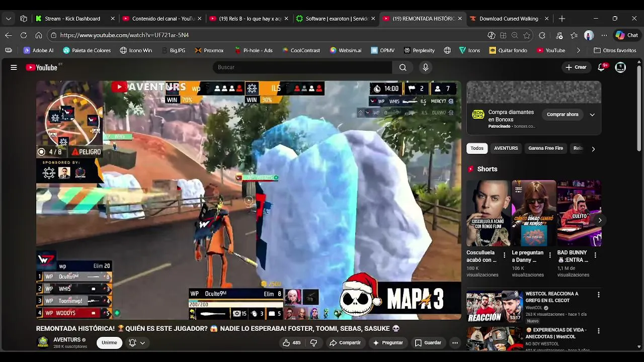
Task: Open the tab search chevron
Action: click(x=9, y=19)
